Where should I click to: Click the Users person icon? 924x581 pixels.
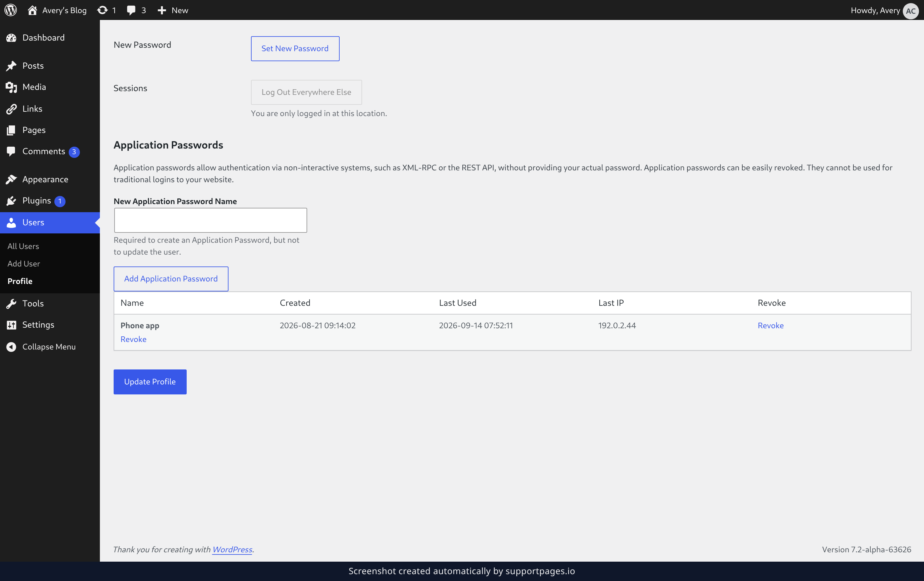click(x=12, y=222)
